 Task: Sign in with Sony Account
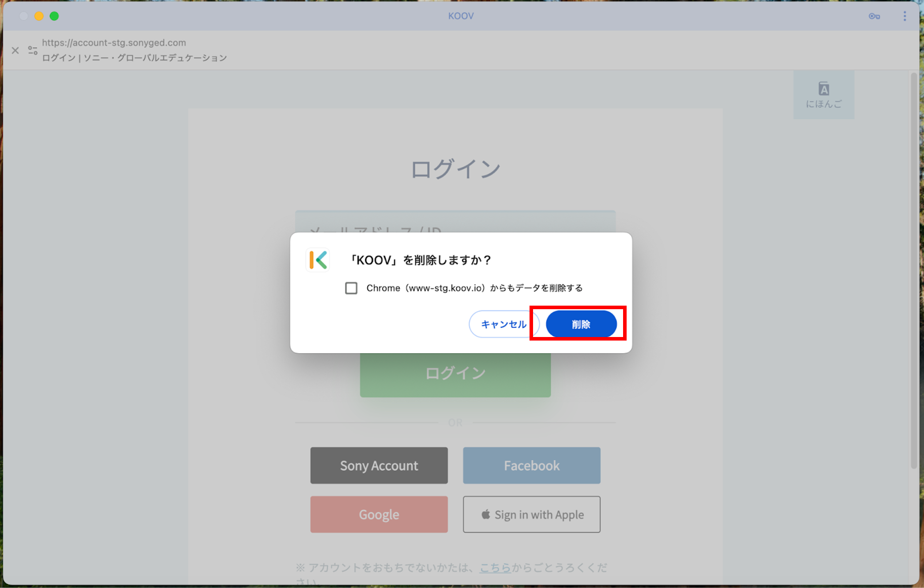point(379,465)
